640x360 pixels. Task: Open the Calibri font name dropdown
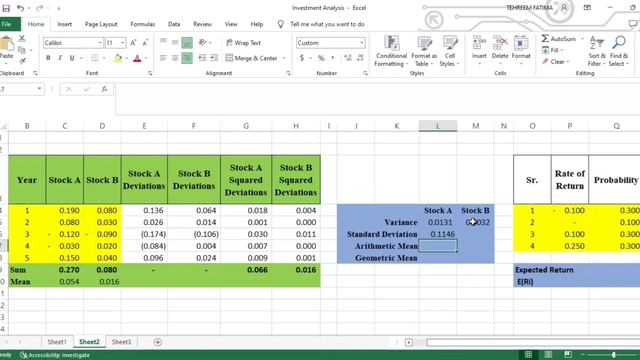(100, 43)
